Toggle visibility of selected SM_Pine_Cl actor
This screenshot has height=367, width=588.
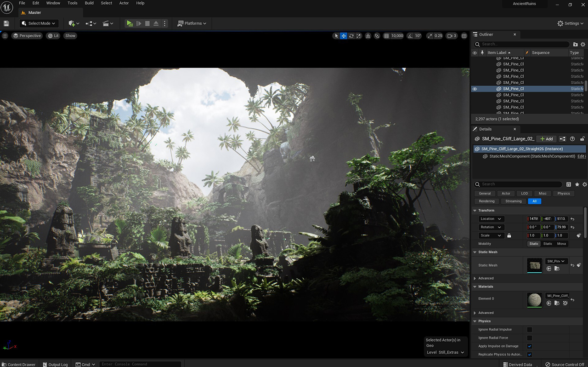(x=475, y=89)
